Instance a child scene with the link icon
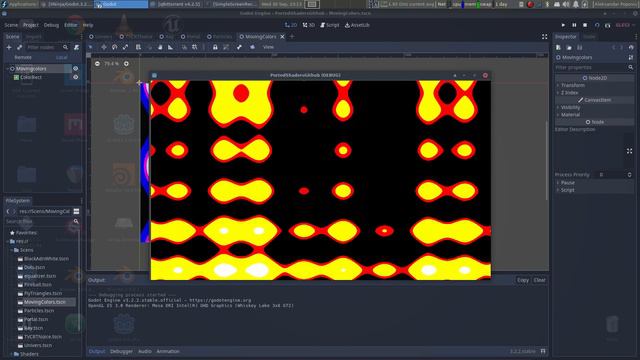 click(x=19, y=47)
